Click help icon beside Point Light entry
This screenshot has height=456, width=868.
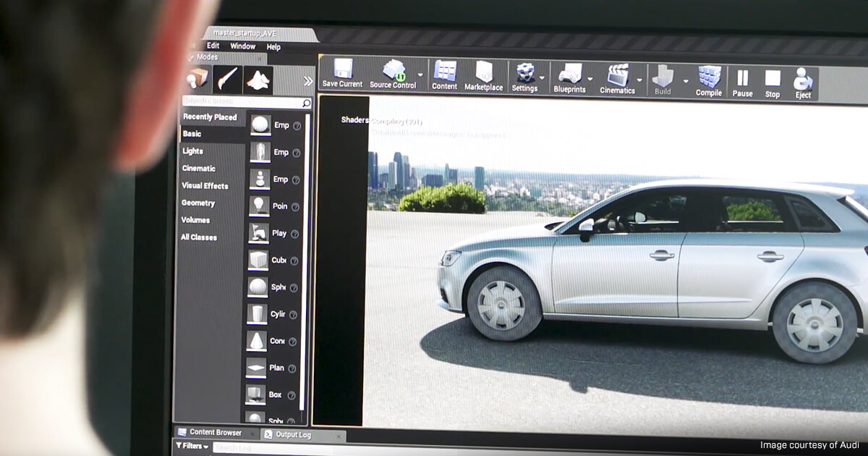pos(295,207)
